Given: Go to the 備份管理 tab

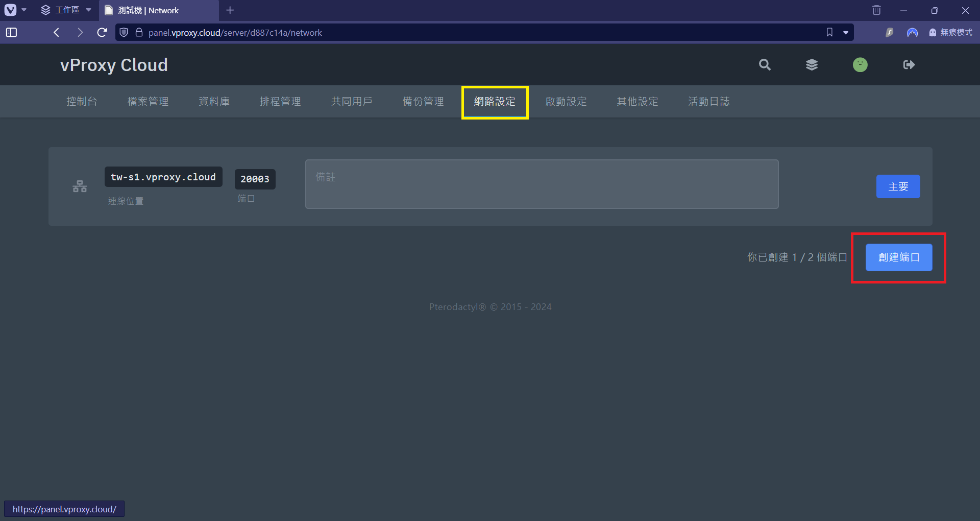Looking at the screenshot, I should click(423, 102).
